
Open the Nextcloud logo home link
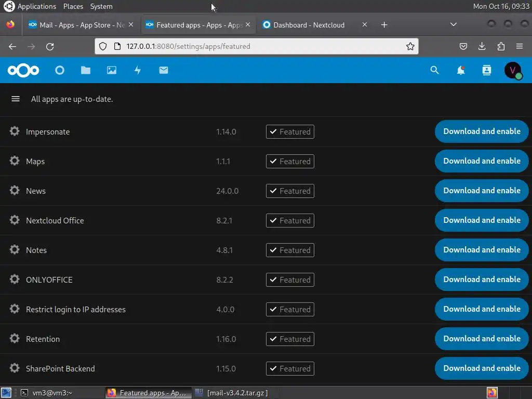coord(23,70)
